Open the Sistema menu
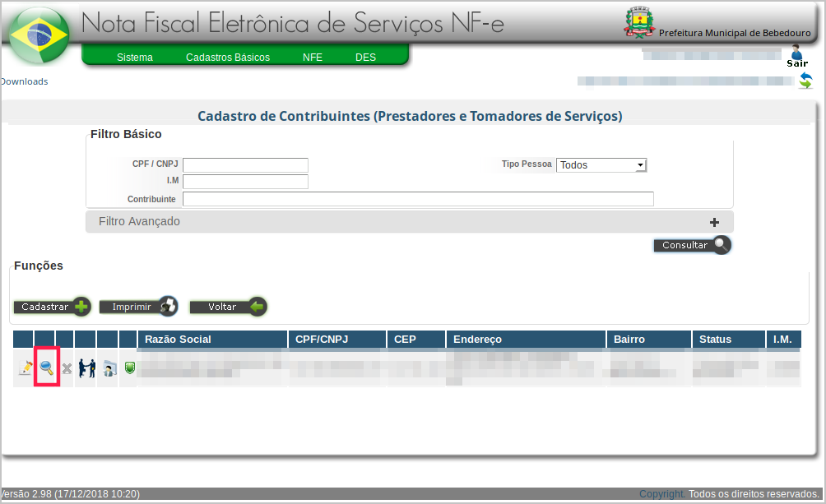 135,57
